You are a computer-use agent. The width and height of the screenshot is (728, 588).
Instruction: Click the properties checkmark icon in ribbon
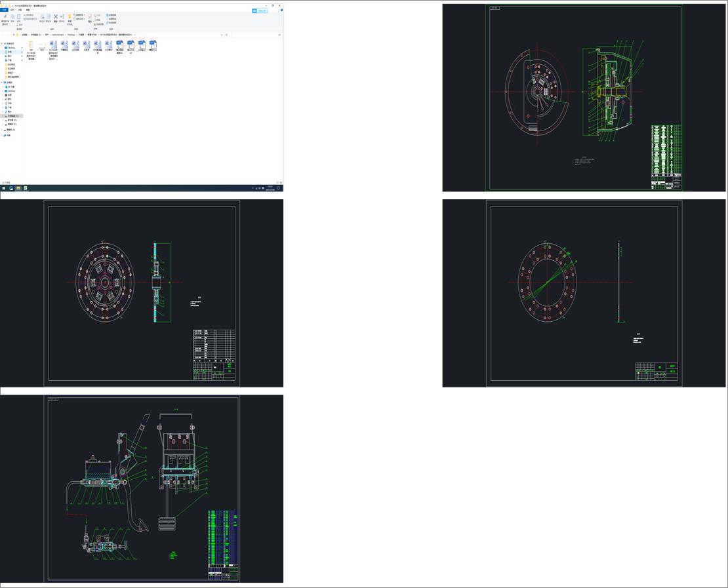pos(90,16)
